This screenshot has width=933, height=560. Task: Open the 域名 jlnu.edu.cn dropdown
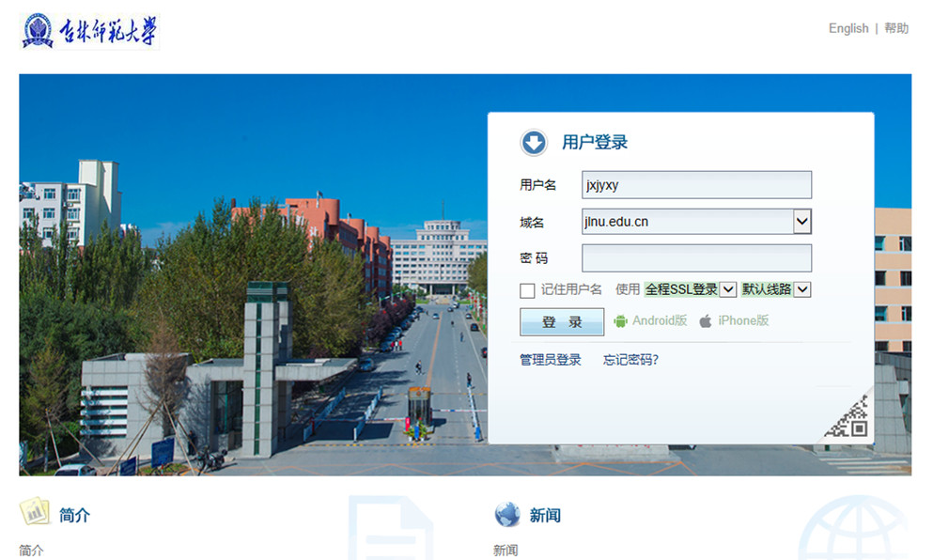(801, 222)
